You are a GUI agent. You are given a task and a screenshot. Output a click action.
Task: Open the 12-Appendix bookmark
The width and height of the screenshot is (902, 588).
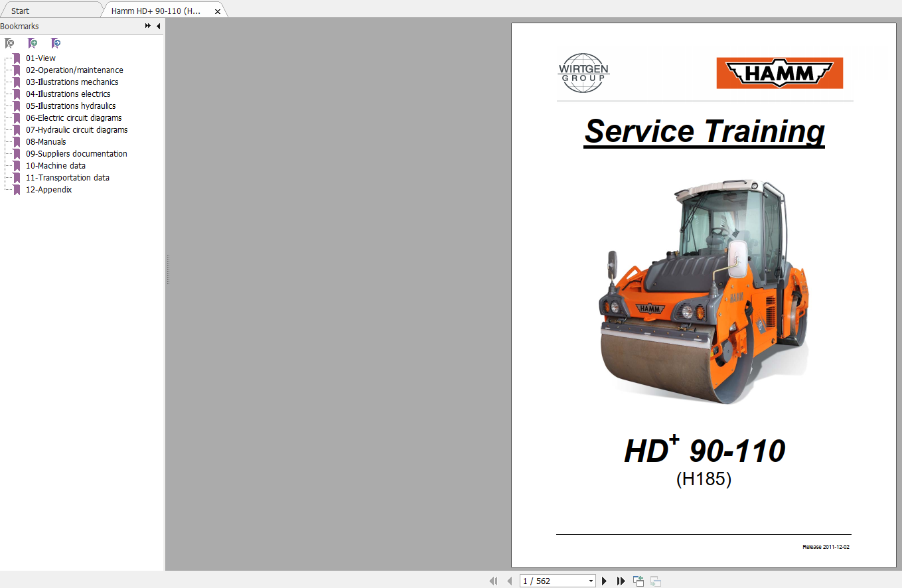tap(48, 189)
